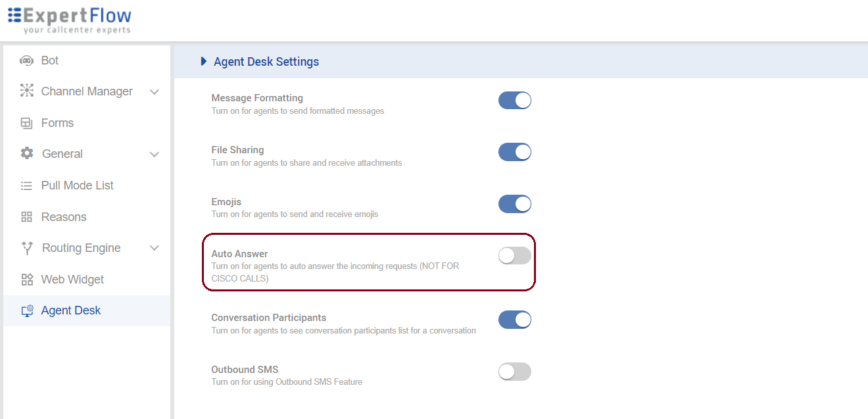Disable the Message Formatting toggle
This screenshot has height=419, width=868.
point(514,101)
